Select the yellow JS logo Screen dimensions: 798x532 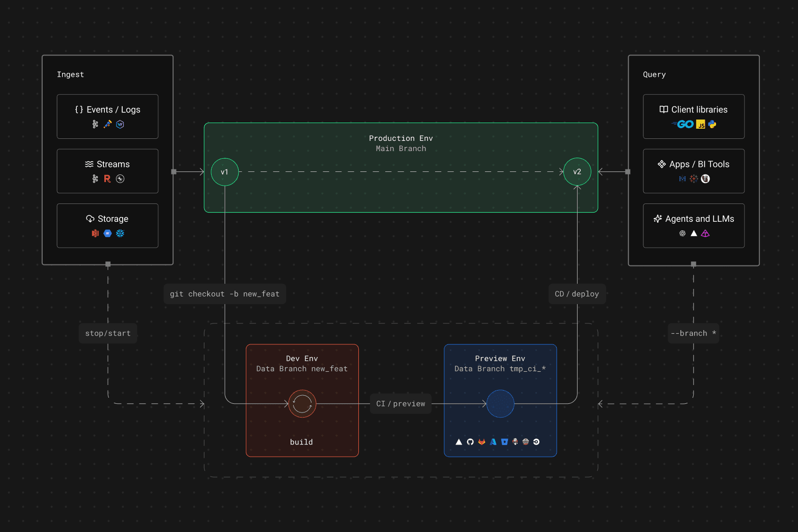701,125
